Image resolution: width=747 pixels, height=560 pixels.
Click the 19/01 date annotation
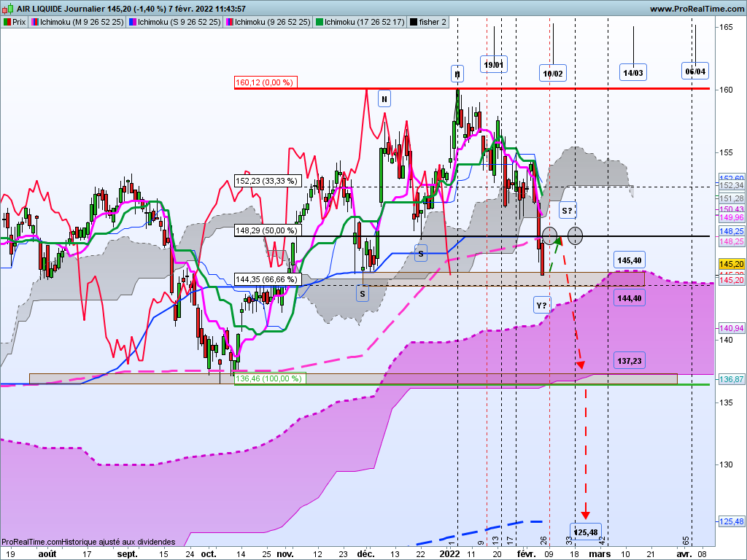click(x=494, y=65)
